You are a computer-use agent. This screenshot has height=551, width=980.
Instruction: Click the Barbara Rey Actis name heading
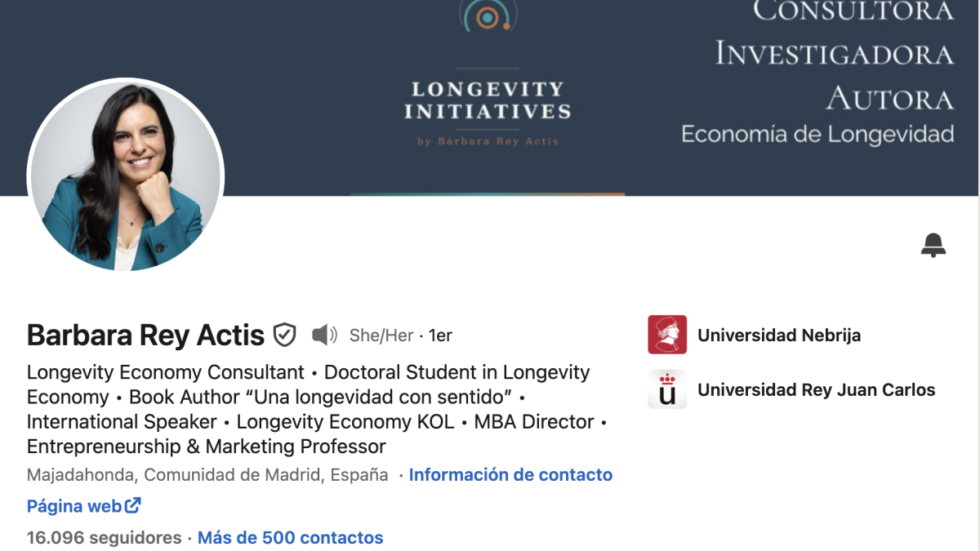coord(146,335)
